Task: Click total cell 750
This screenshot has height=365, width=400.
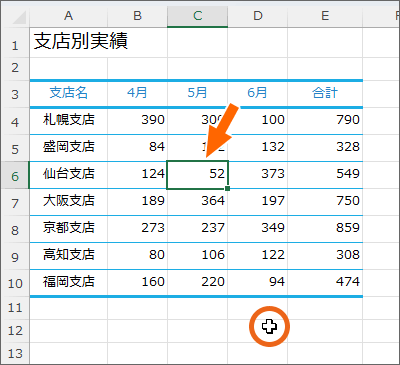Action: tap(325, 202)
